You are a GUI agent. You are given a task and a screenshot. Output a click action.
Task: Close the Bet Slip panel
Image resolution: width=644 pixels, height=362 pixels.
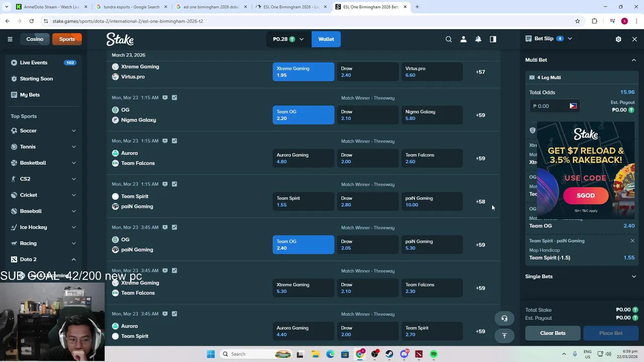634,39
